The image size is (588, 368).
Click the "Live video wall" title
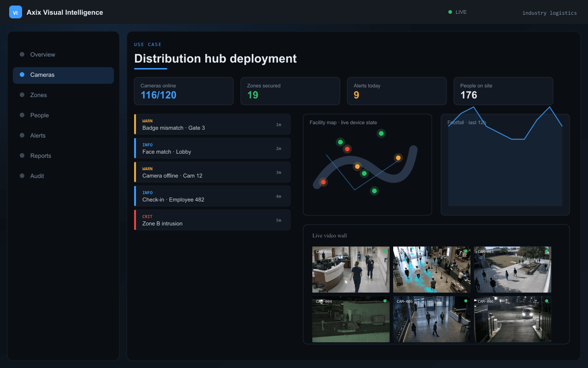[330, 236]
